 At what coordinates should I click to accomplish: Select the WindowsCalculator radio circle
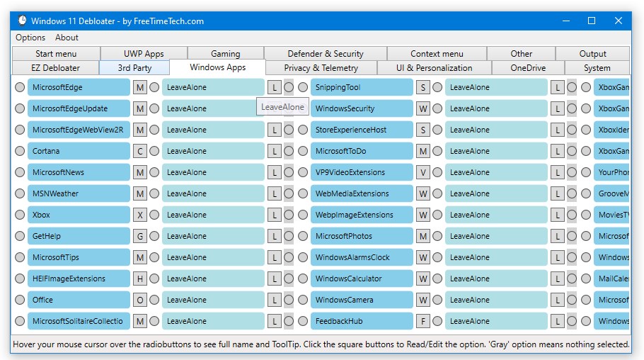tap(303, 279)
